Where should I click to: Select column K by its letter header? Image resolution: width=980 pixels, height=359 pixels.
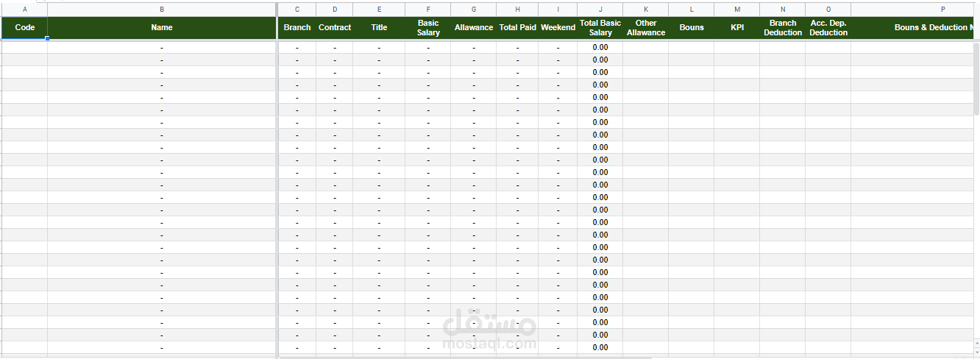click(646, 10)
